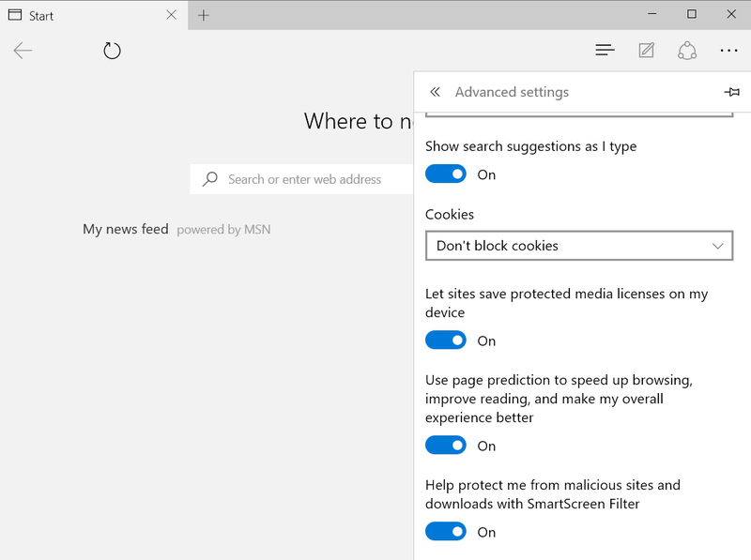The width and height of the screenshot is (751, 560).
Task: Click the browser back arrow
Action: tap(23, 51)
